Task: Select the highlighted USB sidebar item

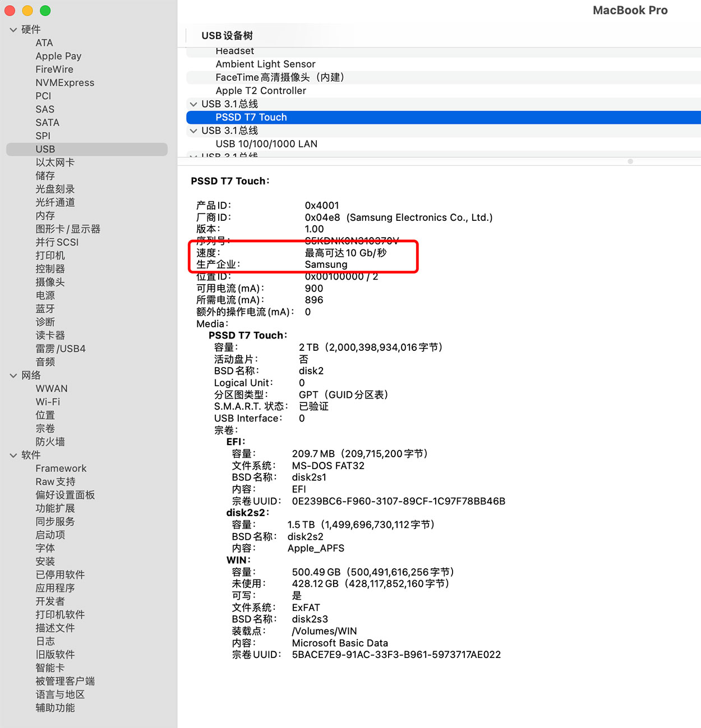Action: pos(87,149)
